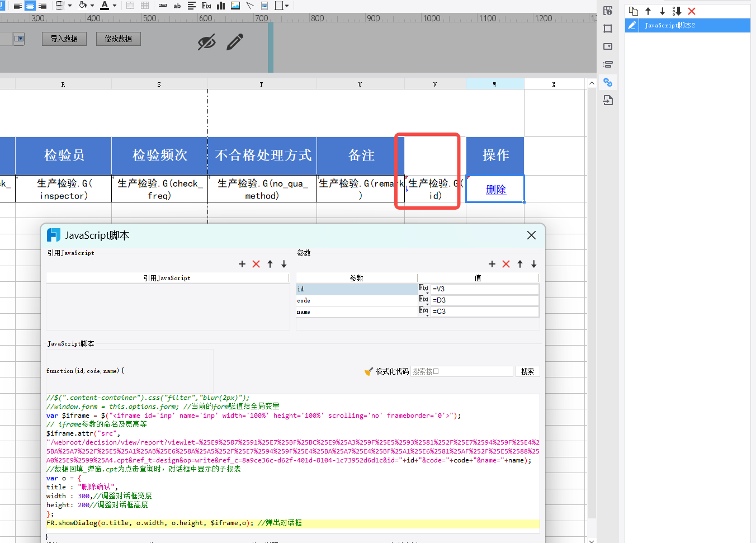Screen dimensions: 756x543
Task: Select the code parameter row
Action: 357,300
